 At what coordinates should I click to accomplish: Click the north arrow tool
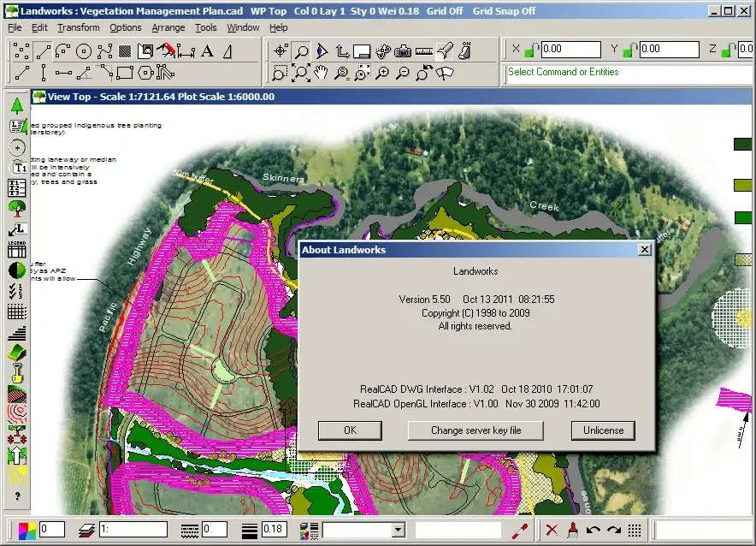pos(17,454)
